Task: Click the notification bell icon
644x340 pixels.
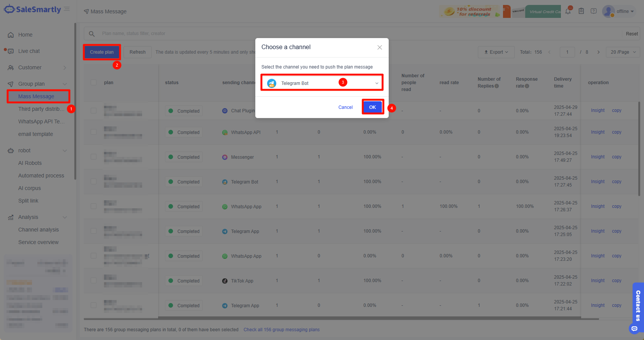Action: [568, 11]
